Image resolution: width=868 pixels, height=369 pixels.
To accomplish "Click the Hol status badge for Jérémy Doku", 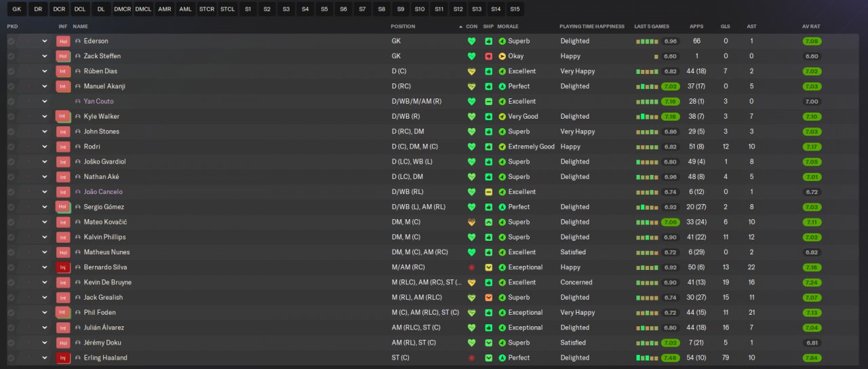I will 63,343.
